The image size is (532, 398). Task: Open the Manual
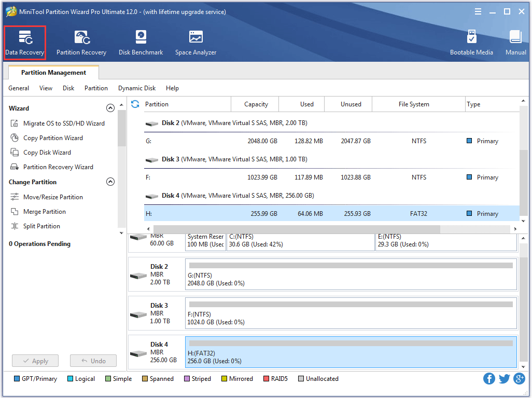coord(515,42)
